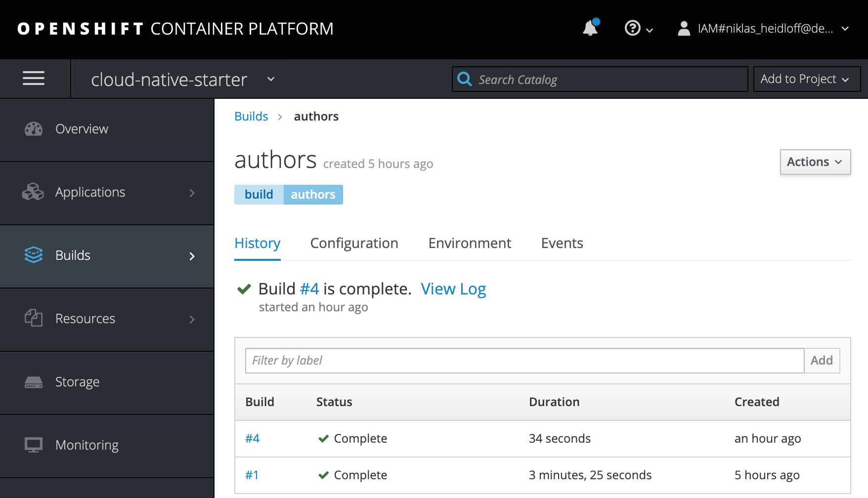
Task: Switch to the Environment tab
Action: point(470,243)
